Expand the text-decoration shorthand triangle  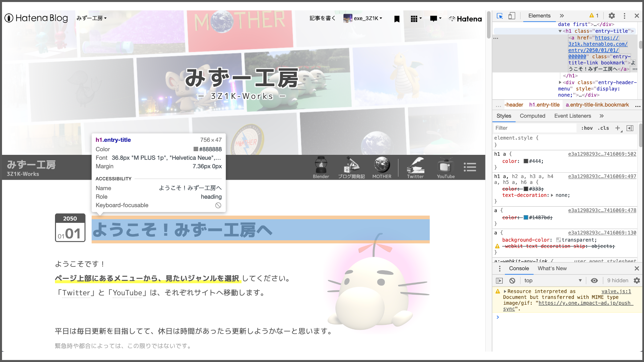(x=552, y=195)
